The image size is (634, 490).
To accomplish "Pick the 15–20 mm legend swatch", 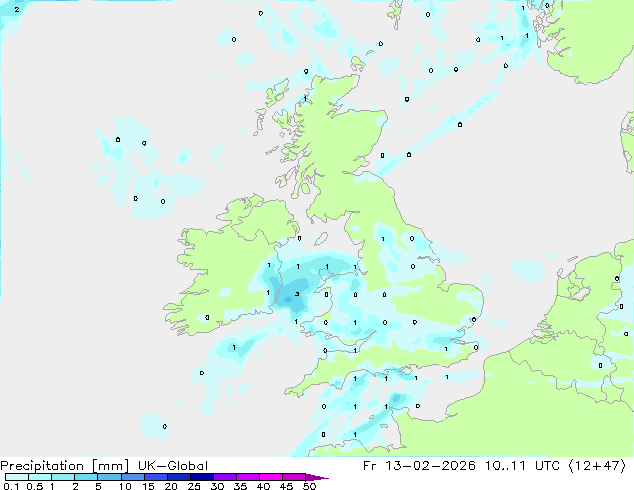I will click(x=155, y=477).
